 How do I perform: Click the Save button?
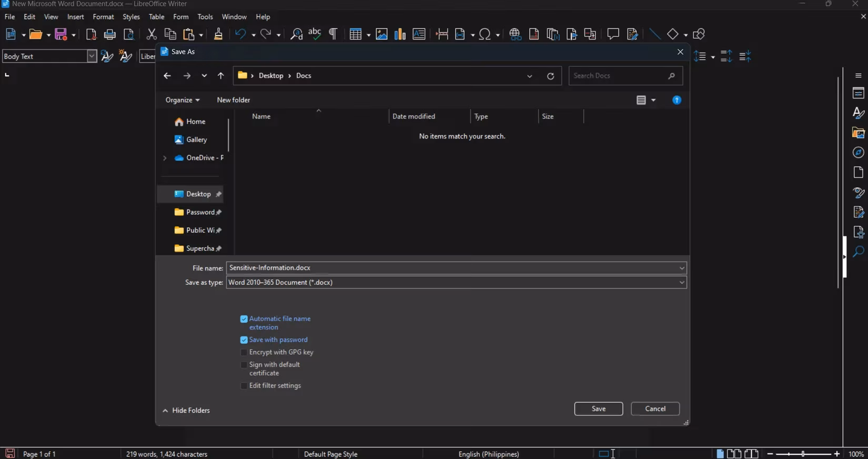click(598, 409)
